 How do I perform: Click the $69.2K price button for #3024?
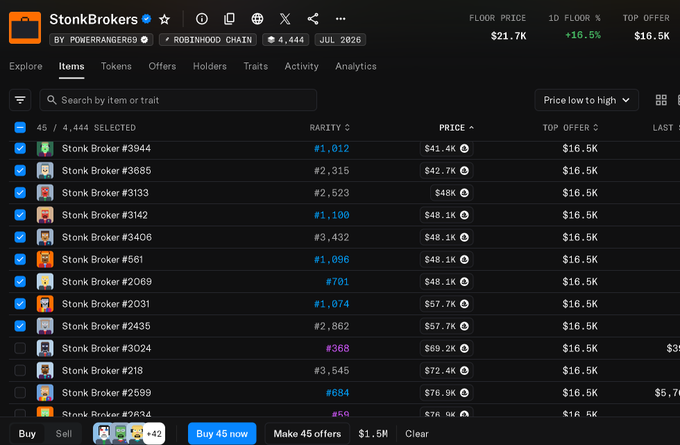[x=446, y=348]
